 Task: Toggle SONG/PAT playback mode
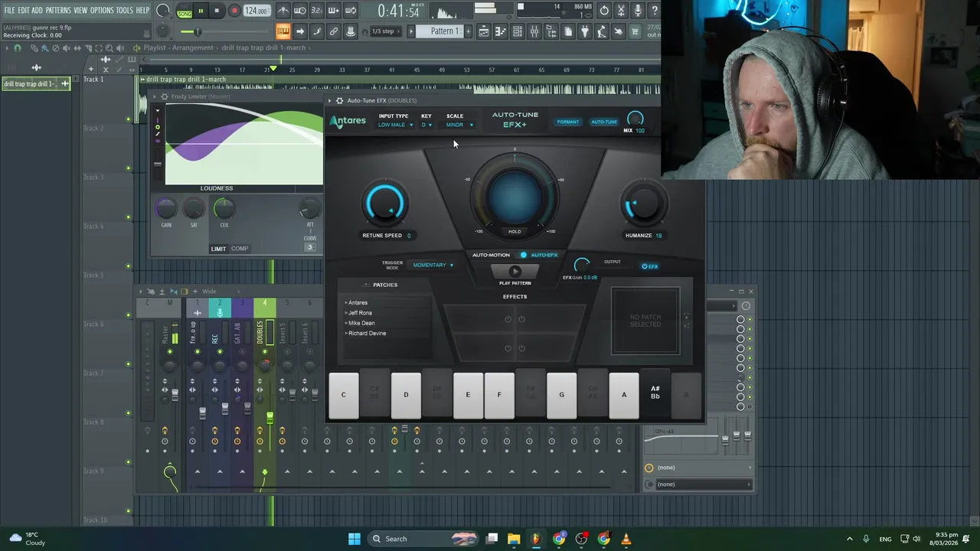coord(185,11)
